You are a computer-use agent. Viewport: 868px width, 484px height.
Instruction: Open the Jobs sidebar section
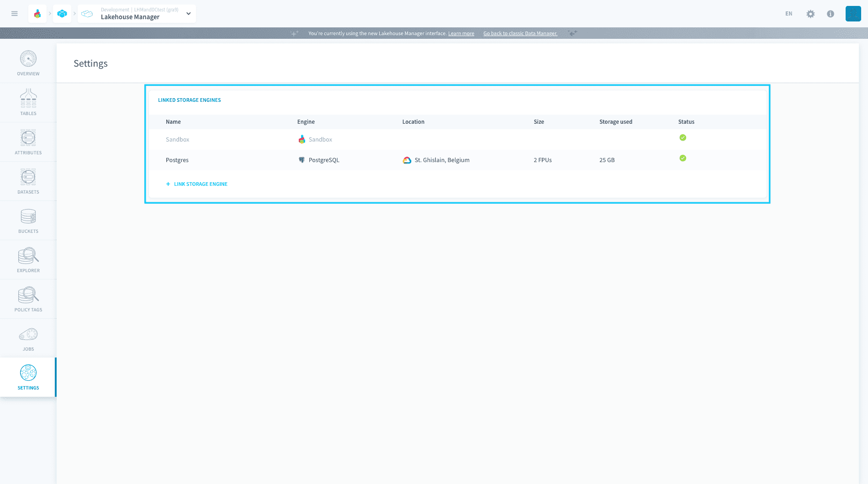28,338
